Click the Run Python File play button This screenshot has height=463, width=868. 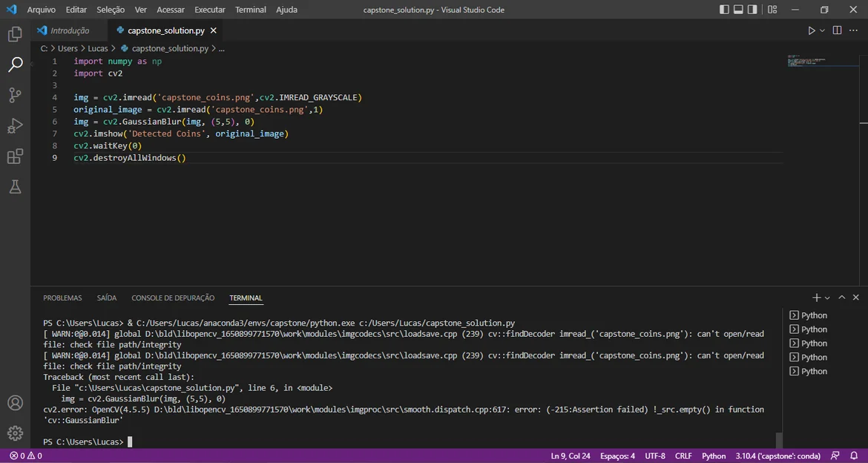click(x=812, y=30)
